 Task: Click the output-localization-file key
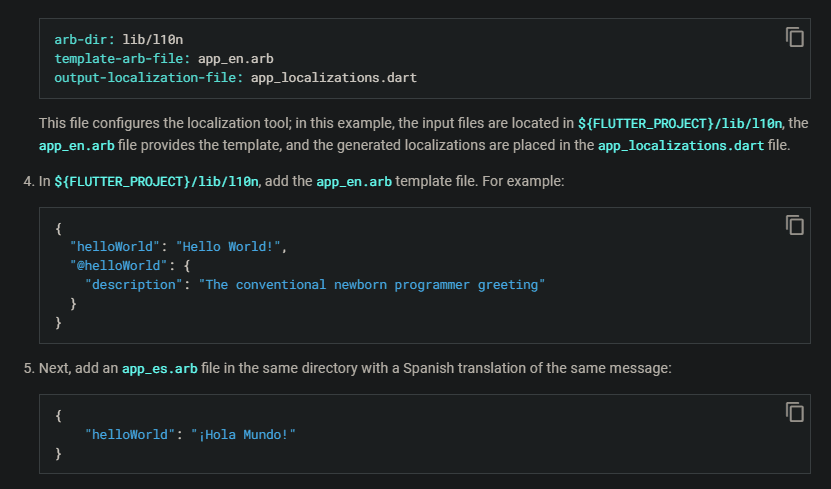145,77
